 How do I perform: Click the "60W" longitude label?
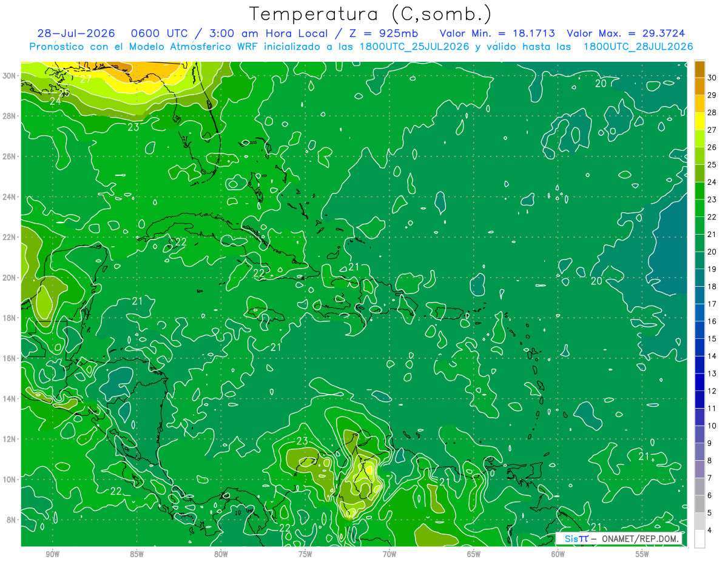[558, 554]
